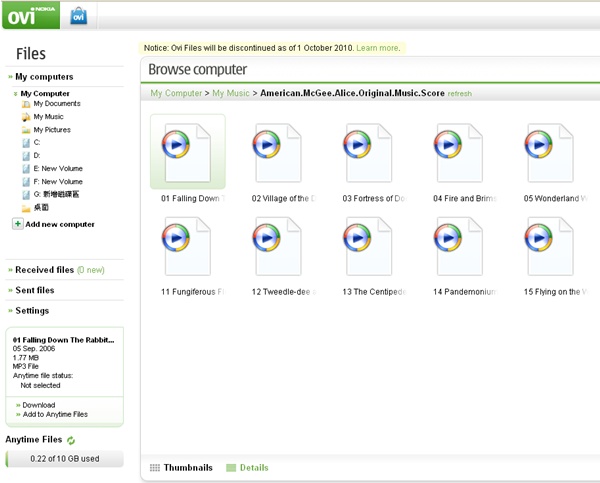Open the Ovi Store shopping bag icon
The image size is (600, 483).
click(x=79, y=16)
